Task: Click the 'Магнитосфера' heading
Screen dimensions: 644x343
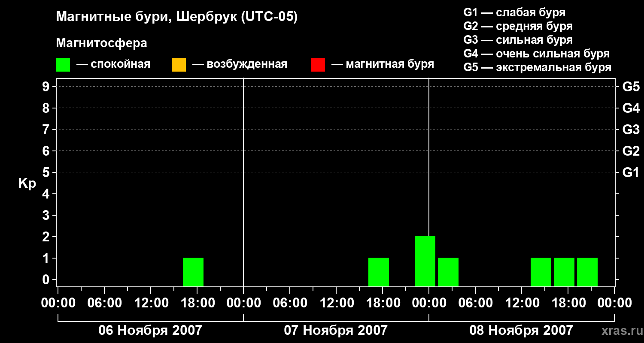Action: (101, 43)
